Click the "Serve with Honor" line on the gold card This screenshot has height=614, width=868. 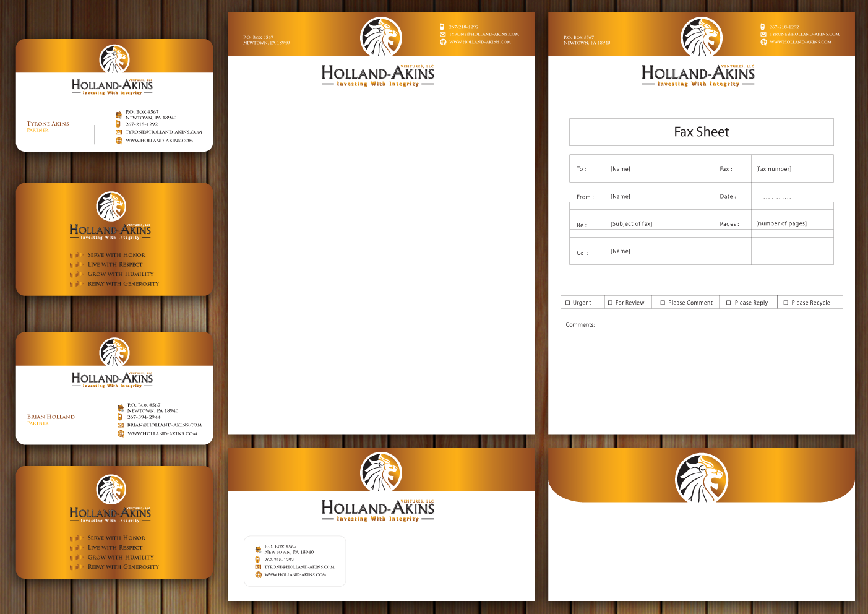pyautogui.click(x=116, y=255)
